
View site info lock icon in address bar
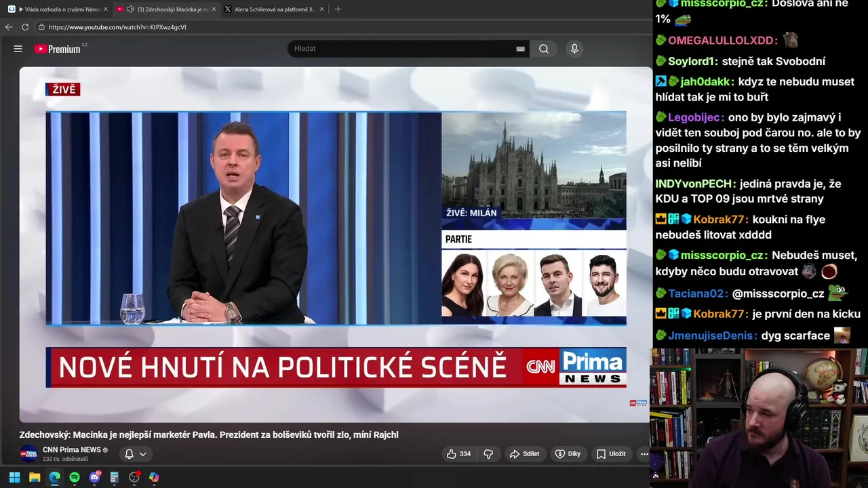[x=41, y=27]
